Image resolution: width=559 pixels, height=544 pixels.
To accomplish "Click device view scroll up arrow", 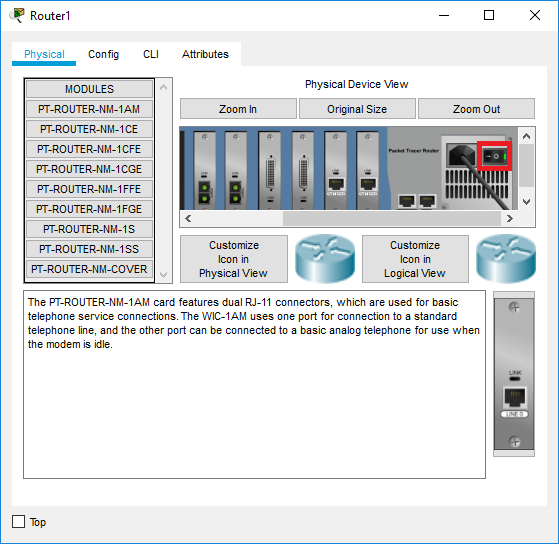I will pos(526,136).
